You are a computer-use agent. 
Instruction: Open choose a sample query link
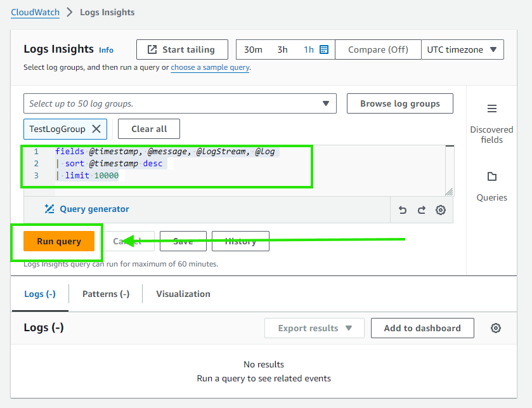pos(210,67)
